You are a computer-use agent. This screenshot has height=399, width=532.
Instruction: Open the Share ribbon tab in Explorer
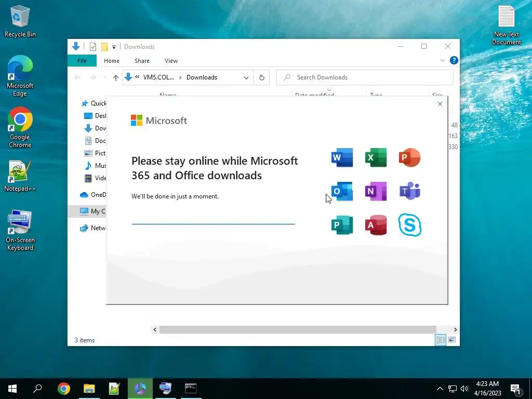tap(142, 61)
